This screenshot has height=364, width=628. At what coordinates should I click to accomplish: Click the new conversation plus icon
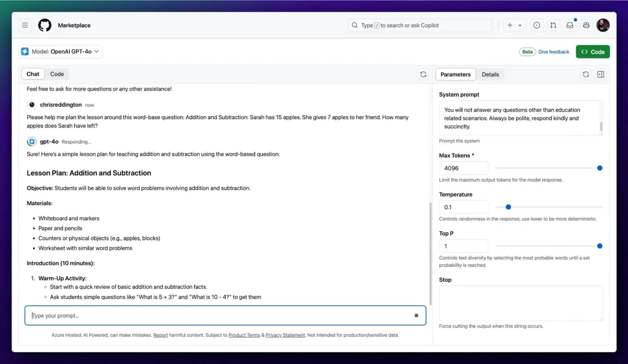(x=510, y=25)
